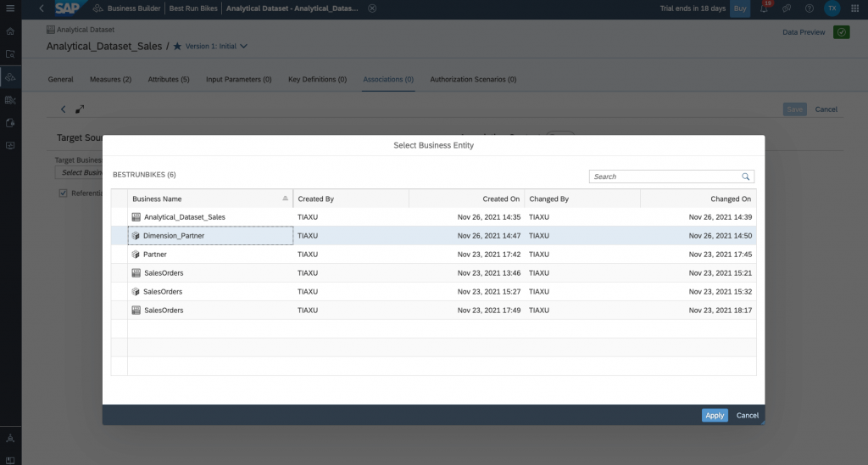This screenshot has height=465, width=868.
Task: Close the Analytical Dataset tab
Action: click(x=372, y=8)
